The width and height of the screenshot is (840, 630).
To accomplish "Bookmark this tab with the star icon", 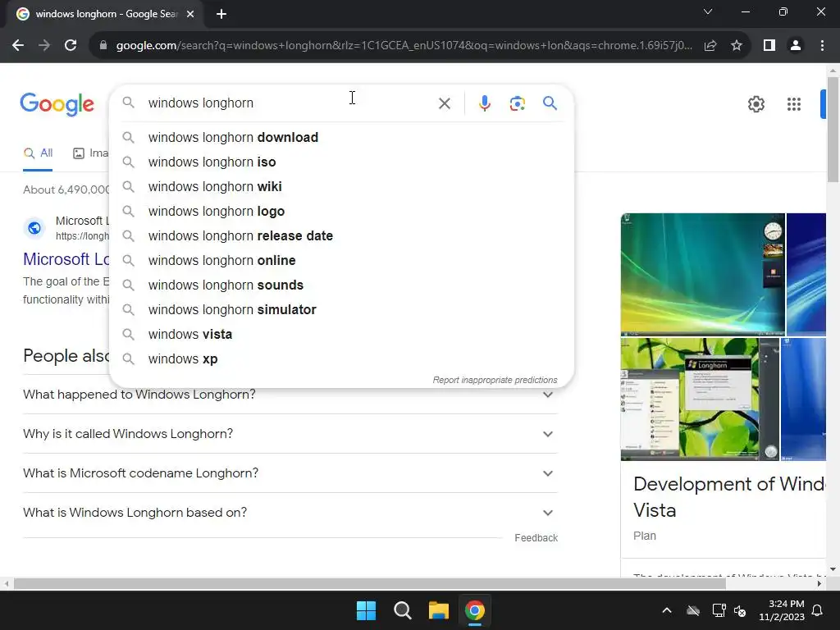I will [x=737, y=46].
